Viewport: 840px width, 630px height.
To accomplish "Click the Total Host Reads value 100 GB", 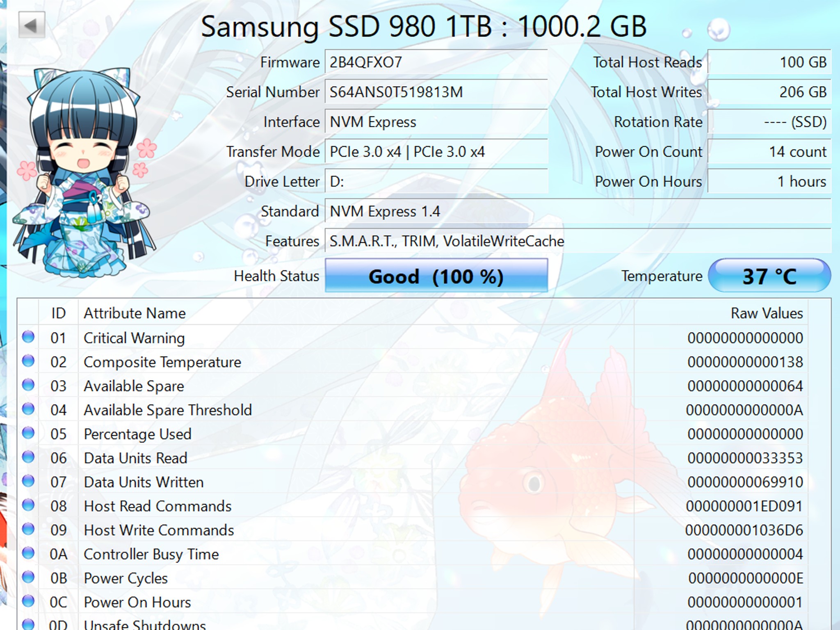I will click(x=769, y=62).
